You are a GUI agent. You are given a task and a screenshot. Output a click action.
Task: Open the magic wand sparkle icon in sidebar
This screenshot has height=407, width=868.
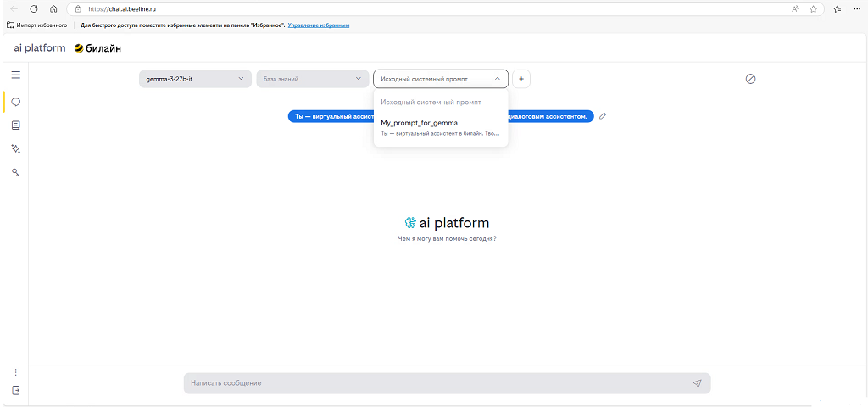click(x=15, y=149)
